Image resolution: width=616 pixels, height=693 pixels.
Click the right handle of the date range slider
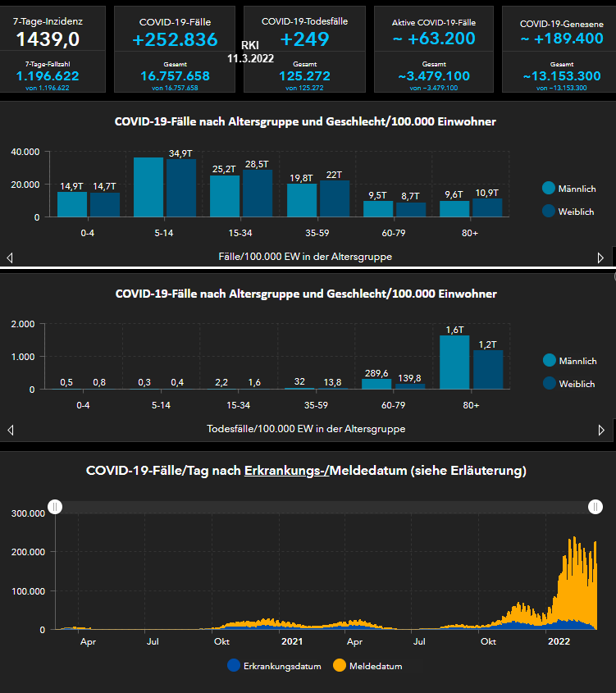595,508
